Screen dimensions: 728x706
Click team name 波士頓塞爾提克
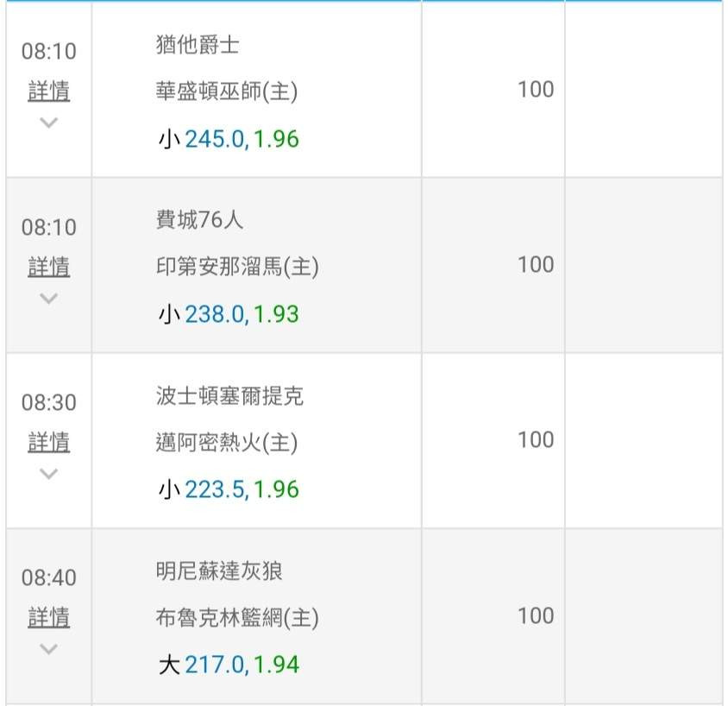229,396
